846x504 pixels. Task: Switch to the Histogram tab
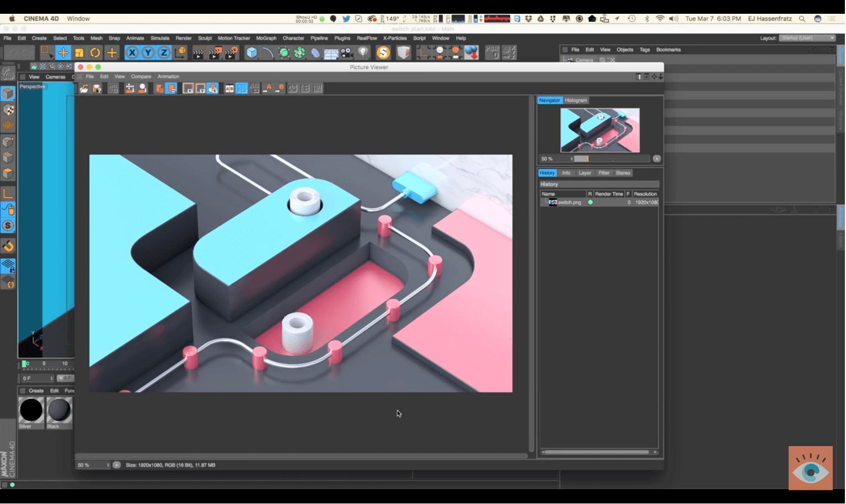pos(576,100)
